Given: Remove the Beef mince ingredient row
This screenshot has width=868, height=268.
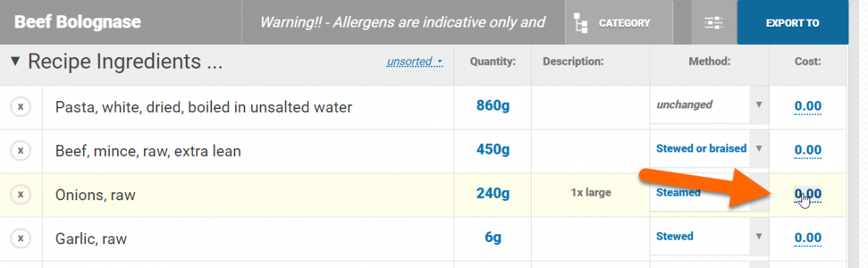Looking at the screenshot, I should (21, 151).
